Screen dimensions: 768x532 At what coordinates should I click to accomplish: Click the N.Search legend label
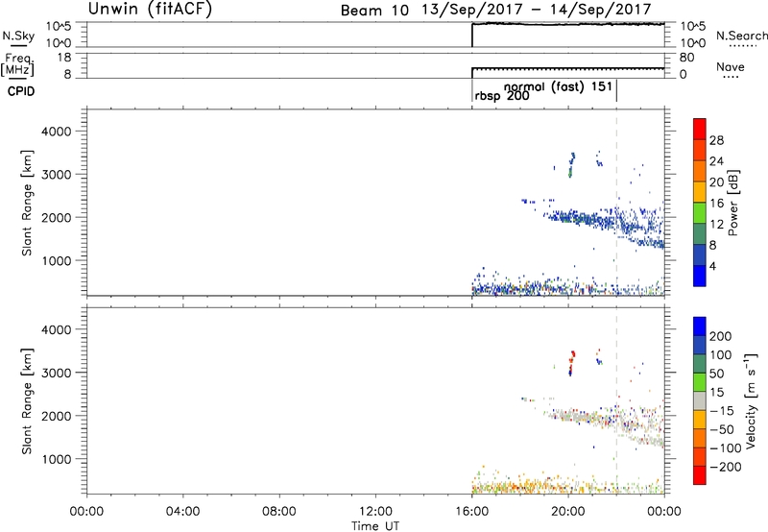(x=741, y=36)
